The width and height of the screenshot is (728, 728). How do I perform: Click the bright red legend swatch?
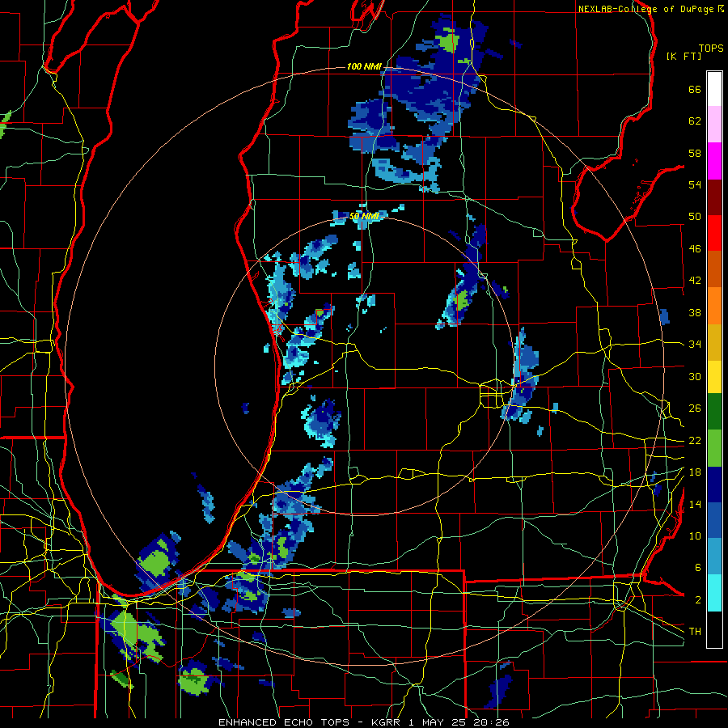(714, 233)
